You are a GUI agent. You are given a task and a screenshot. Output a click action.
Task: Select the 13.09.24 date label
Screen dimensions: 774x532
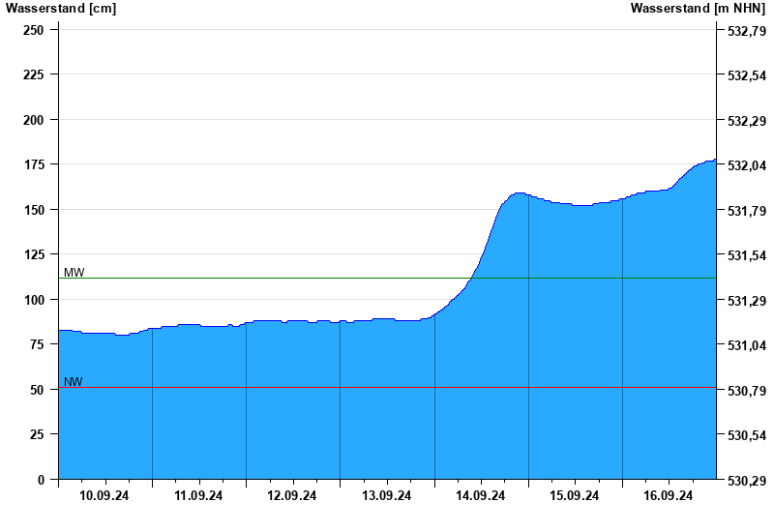coord(386,495)
